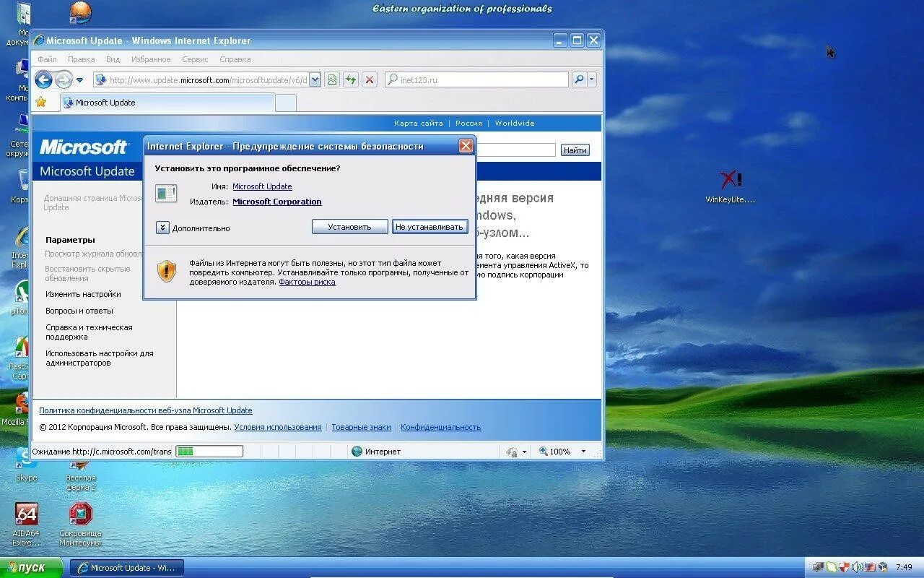The width and height of the screenshot is (924, 578).
Task: Open the Сервис menu
Action: pos(195,59)
